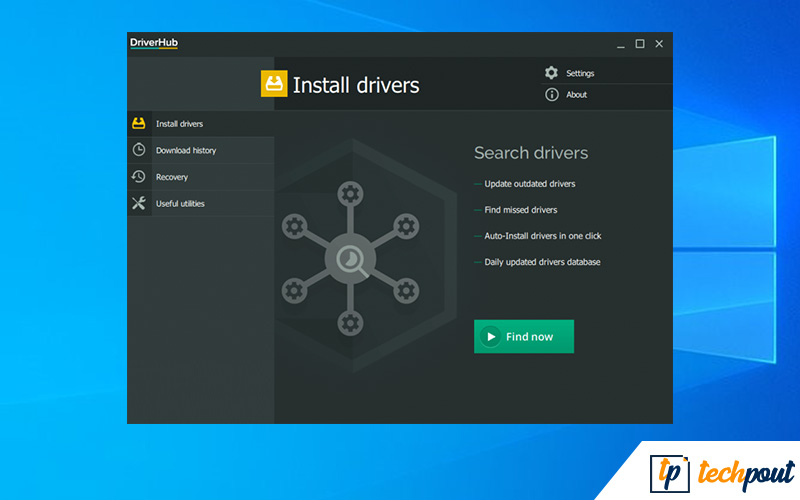Click the central magnifying glass graphic

[x=349, y=259]
